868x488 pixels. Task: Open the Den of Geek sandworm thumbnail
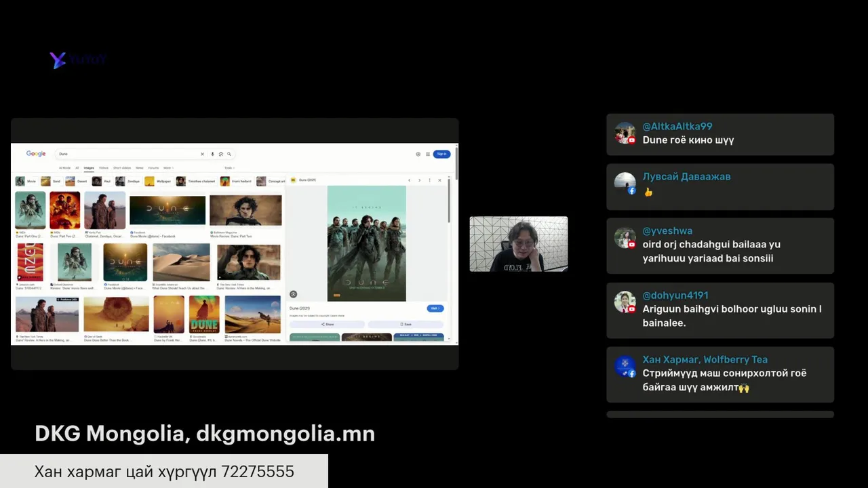tap(116, 314)
